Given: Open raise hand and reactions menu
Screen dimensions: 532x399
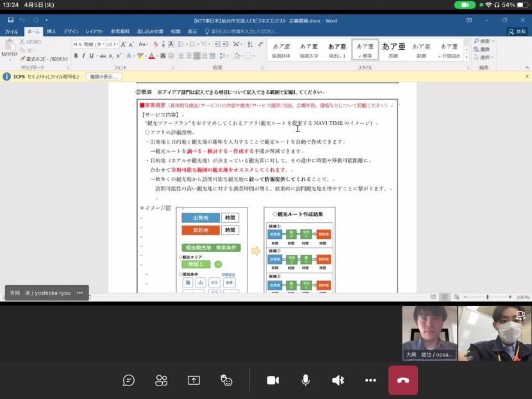Looking at the screenshot, I should tap(226, 380).
